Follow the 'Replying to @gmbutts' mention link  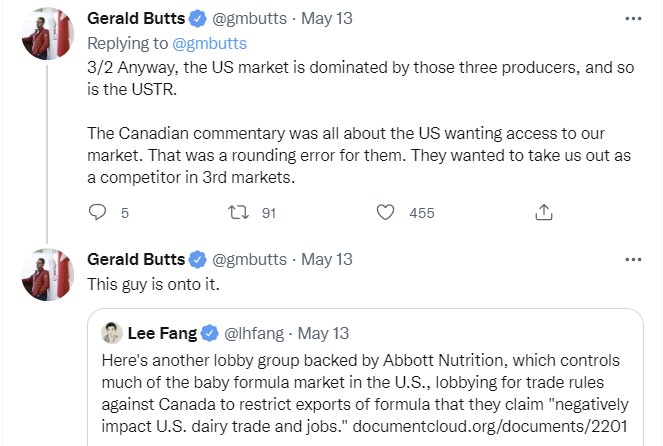click(x=210, y=43)
